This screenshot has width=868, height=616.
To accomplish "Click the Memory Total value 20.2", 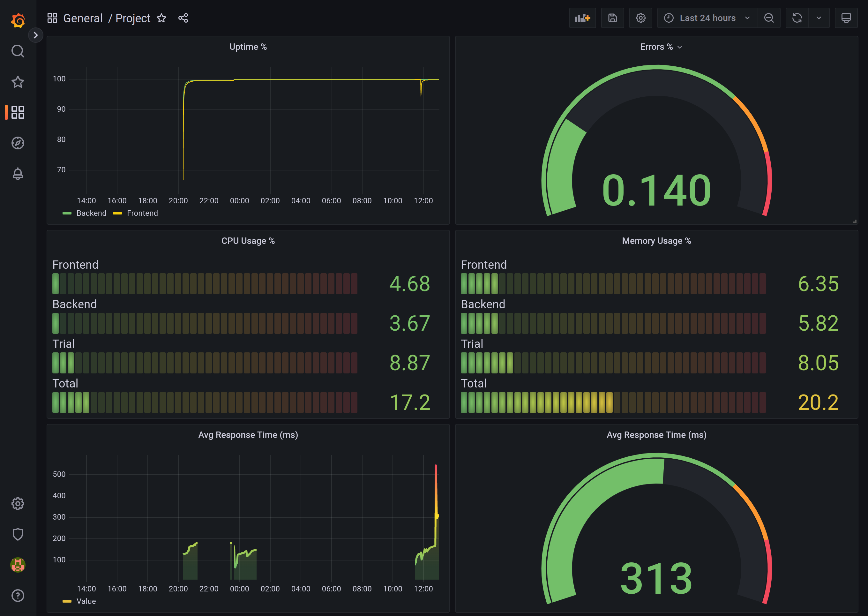I will 818,402.
